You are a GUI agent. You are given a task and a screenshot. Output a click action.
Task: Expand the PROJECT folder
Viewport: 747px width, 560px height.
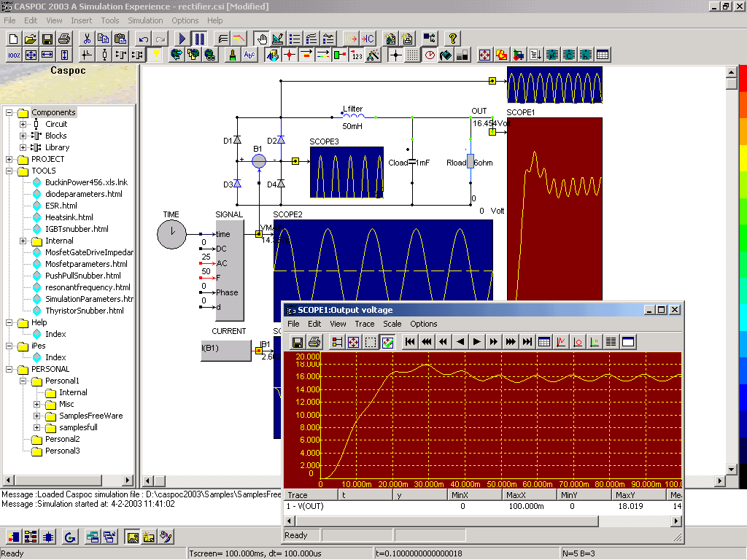click(9, 159)
